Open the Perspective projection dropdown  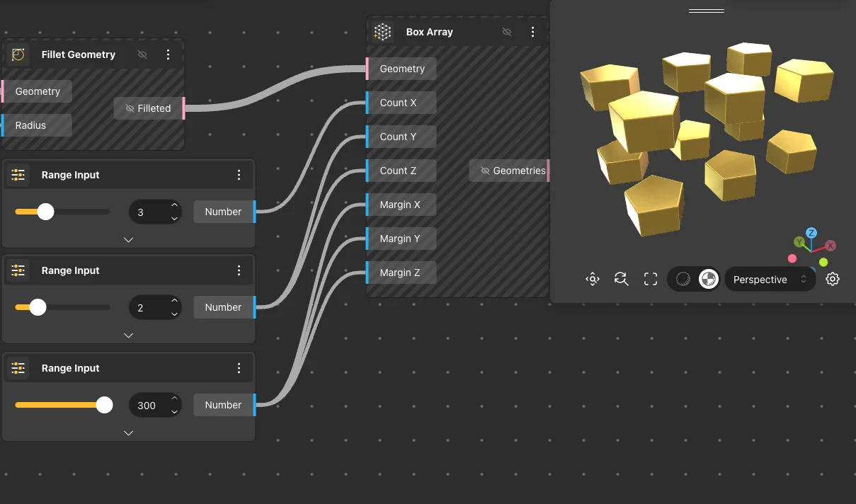[x=770, y=279]
